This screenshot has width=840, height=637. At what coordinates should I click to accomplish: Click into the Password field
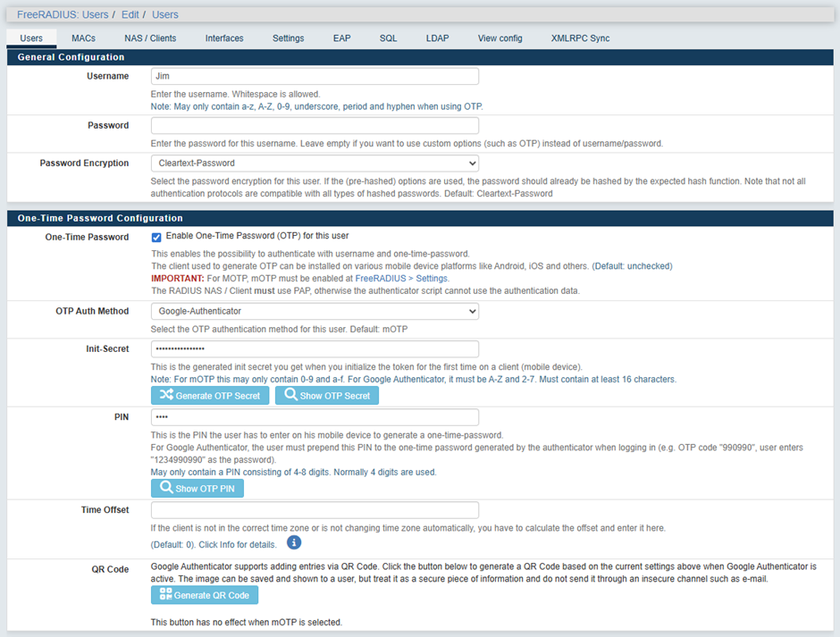click(315, 126)
